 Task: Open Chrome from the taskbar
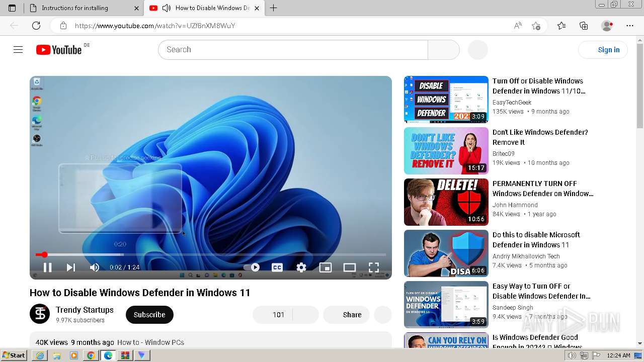tap(91, 355)
